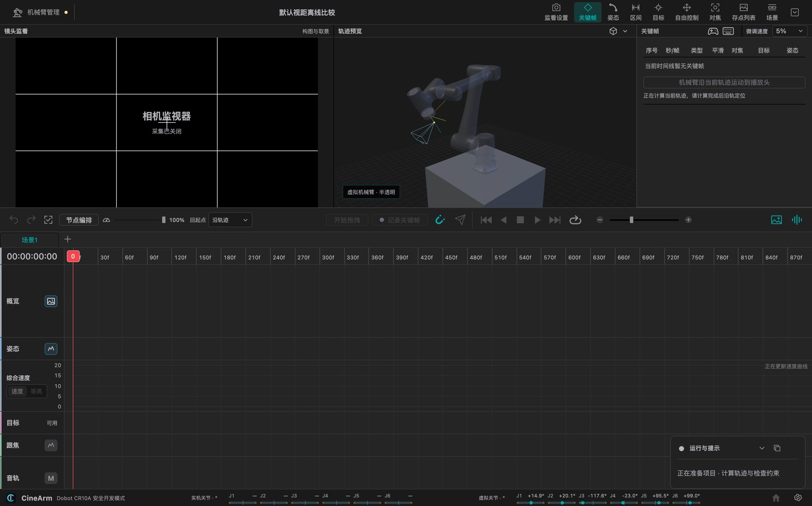Collapse the 运行与提示 panel chevron
The image size is (812, 506).
tap(762, 448)
